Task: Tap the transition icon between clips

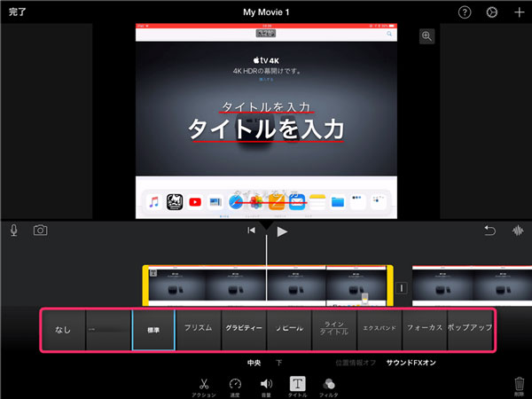Action: 402,288
